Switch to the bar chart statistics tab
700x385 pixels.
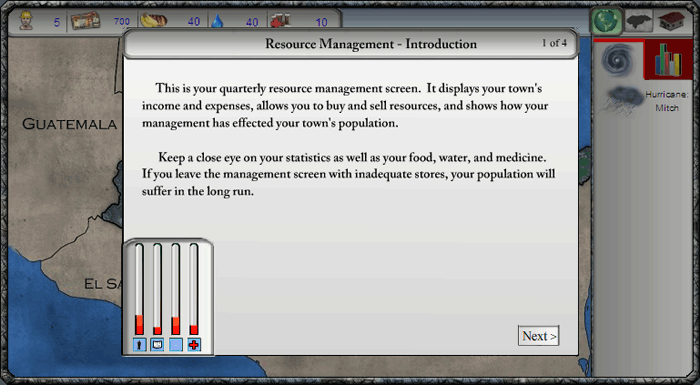(x=668, y=60)
